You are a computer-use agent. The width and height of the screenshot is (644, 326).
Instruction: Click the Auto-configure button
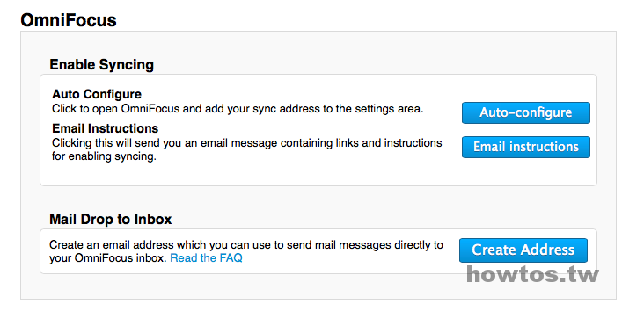click(x=526, y=112)
